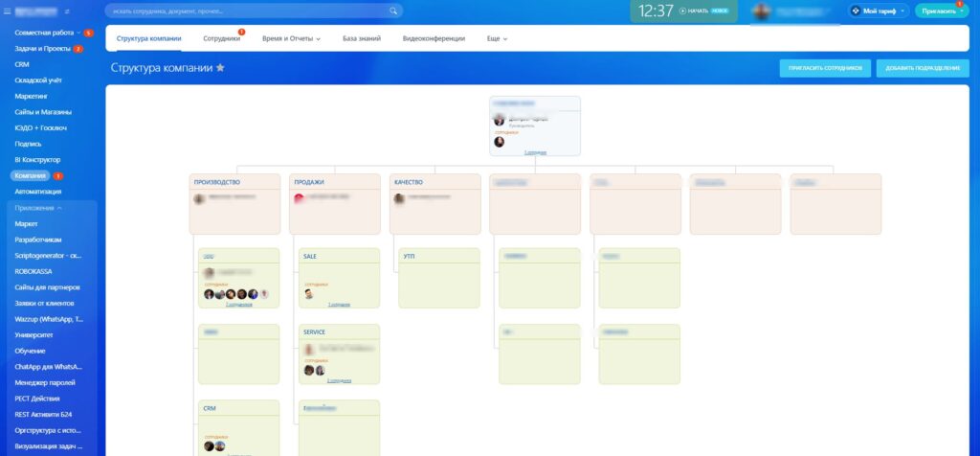Switch to Сотрудники tab

[x=221, y=38]
